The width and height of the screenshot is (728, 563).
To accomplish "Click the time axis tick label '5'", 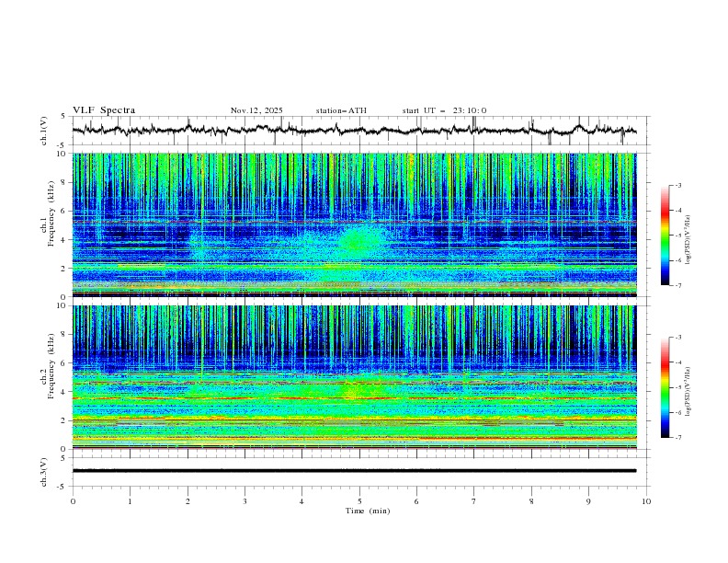I will click(x=359, y=501).
